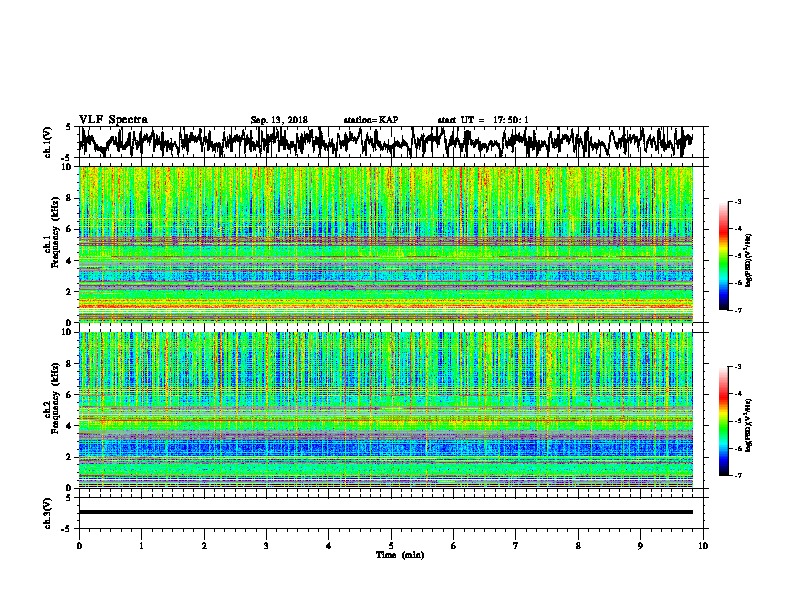Screen dimensions: 792x612
Task: Click the date 'Sep. 13, 2018'
Action: pyautogui.click(x=279, y=120)
